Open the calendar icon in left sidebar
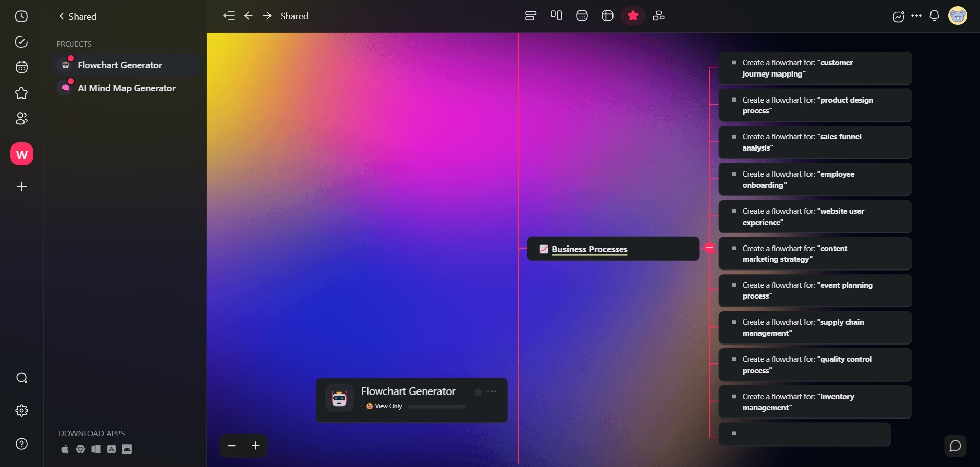 tap(21, 67)
